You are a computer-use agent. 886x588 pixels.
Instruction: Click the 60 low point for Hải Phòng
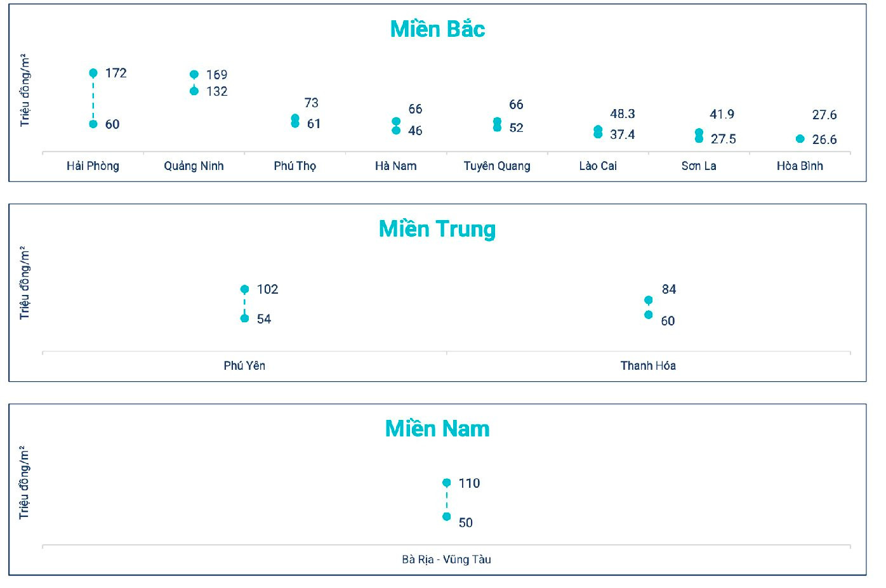click(x=93, y=124)
